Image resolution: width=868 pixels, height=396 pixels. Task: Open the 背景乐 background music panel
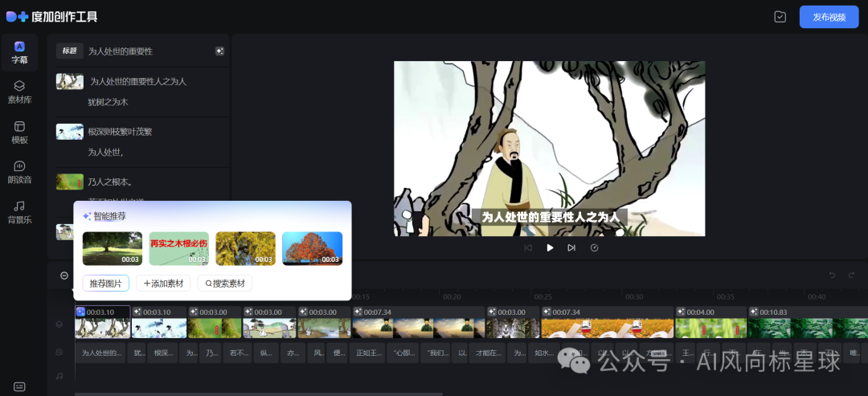pos(19,212)
